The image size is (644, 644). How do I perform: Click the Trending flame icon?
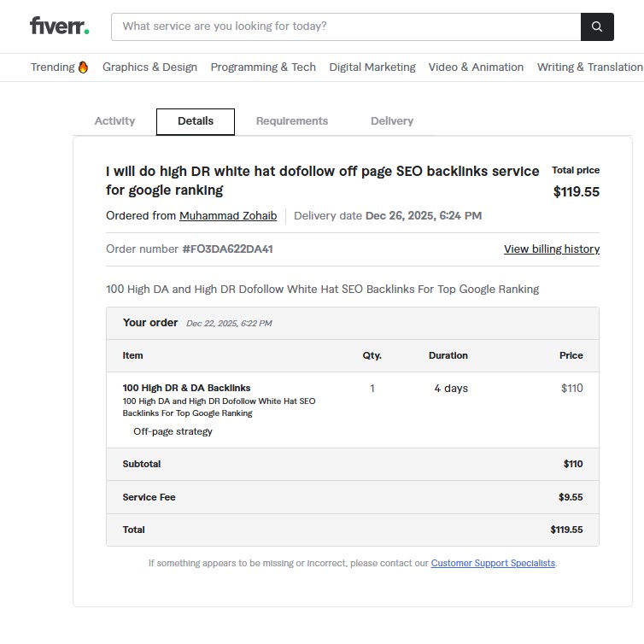(x=83, y=67)
